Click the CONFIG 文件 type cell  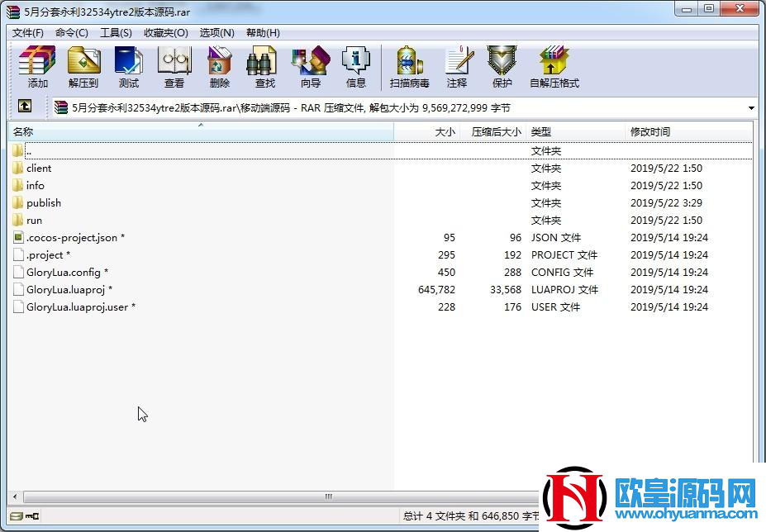pyautogui.click(x=562, y=272)
